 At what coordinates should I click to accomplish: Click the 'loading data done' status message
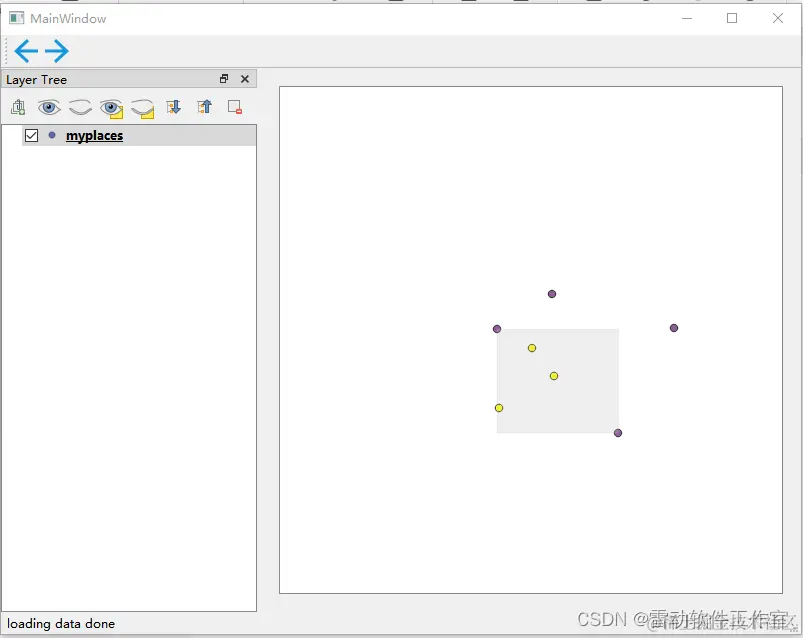point(61,624)
